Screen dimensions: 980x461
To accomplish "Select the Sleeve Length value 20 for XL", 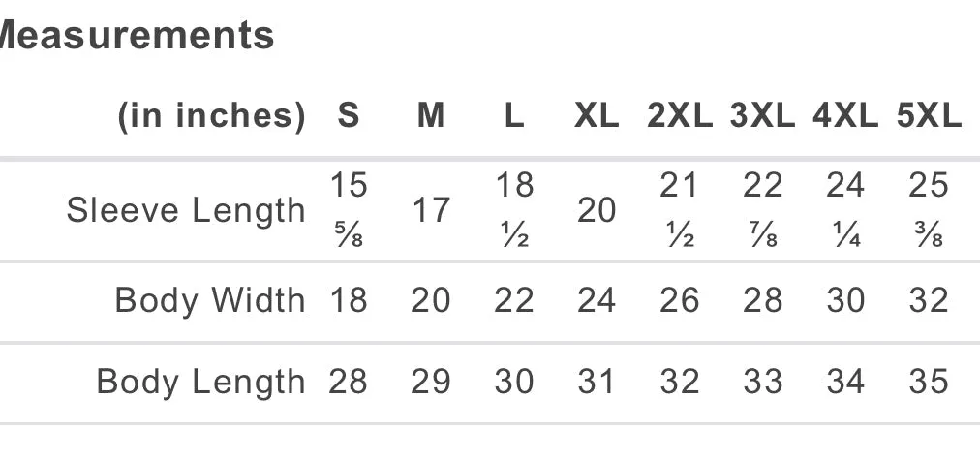I will tap(597, 210).
